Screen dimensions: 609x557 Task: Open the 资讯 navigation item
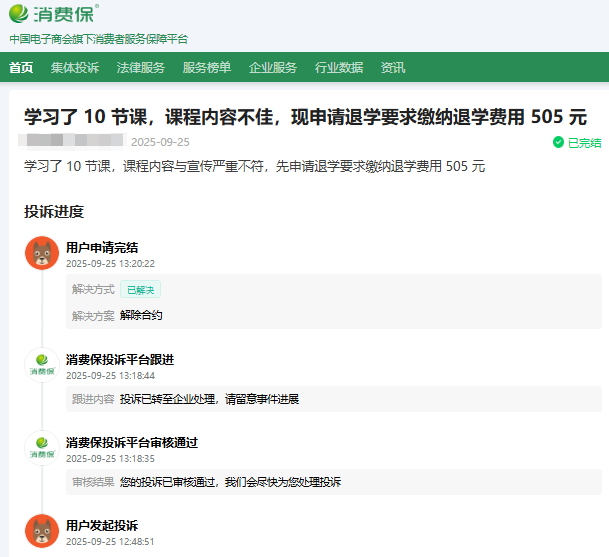(393, 68)
